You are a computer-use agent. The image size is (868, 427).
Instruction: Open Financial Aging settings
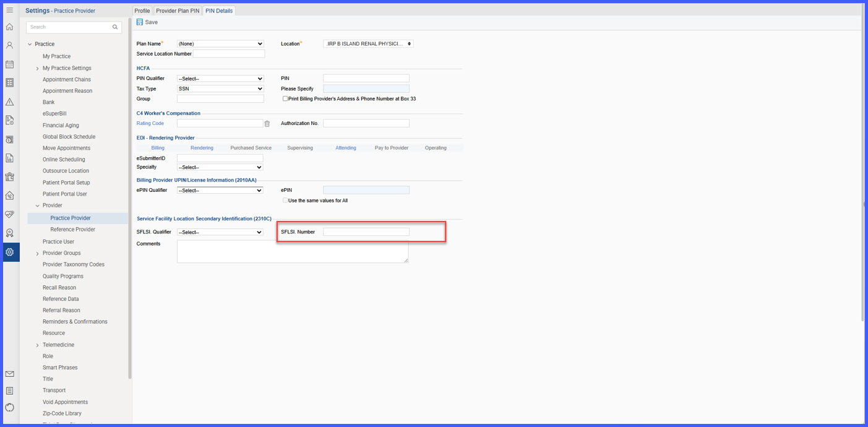[x=61, y=125]
